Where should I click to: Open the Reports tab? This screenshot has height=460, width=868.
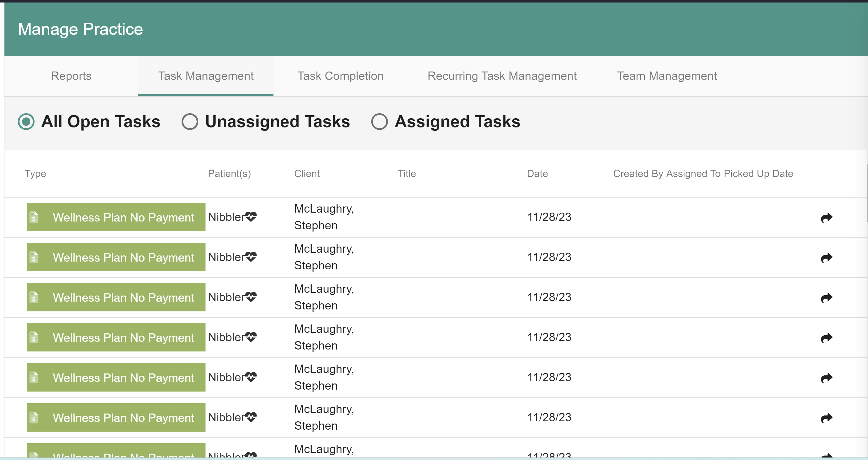click(x=71, y=76)
